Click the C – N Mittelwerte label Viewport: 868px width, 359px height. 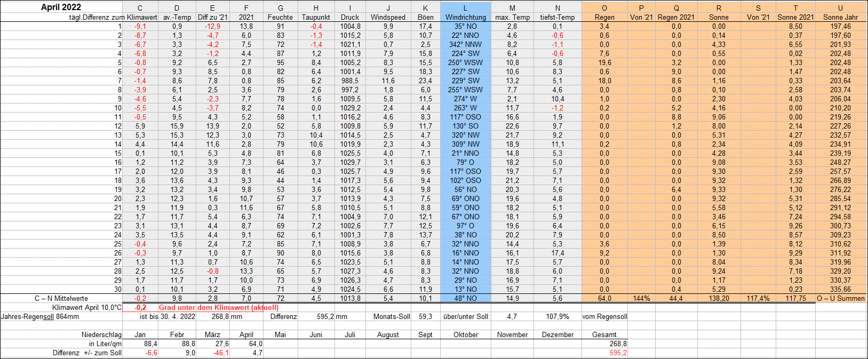(x=61, y=298)
